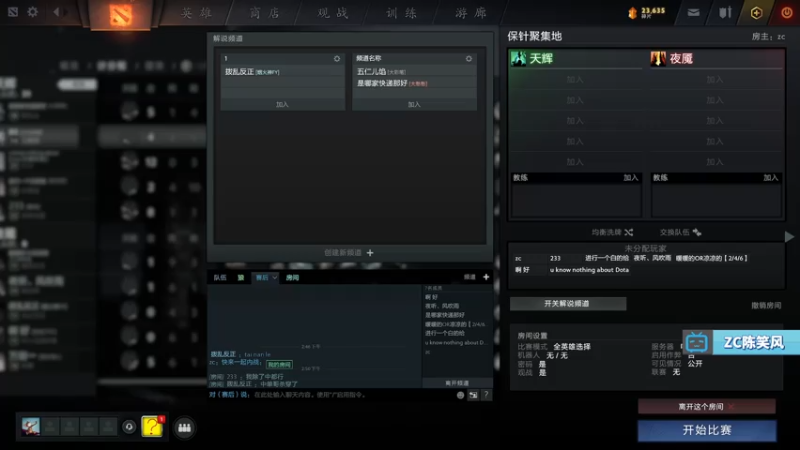Open the party members icon at bottom

(184, 428)
